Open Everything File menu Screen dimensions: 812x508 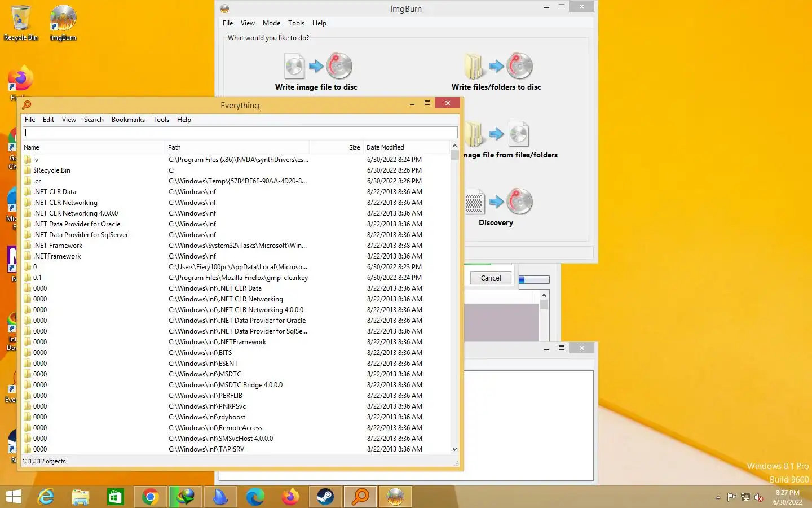tap(30, 120)
